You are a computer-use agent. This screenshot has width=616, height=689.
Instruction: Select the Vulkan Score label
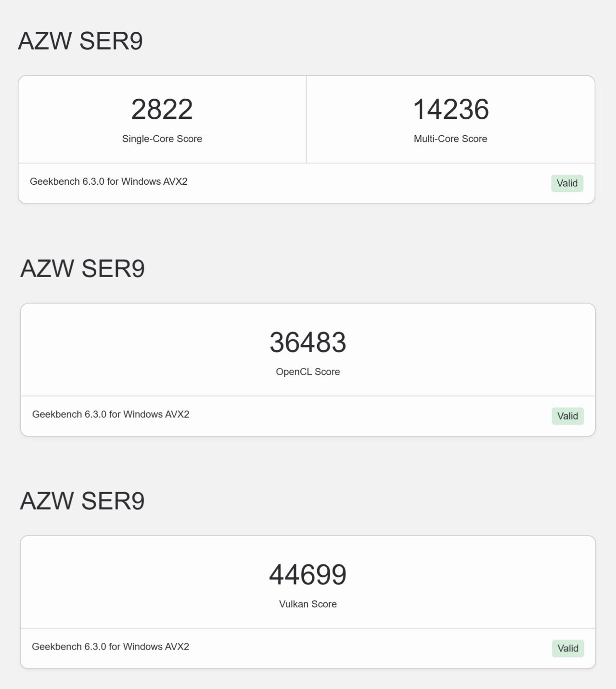[308, 604]
